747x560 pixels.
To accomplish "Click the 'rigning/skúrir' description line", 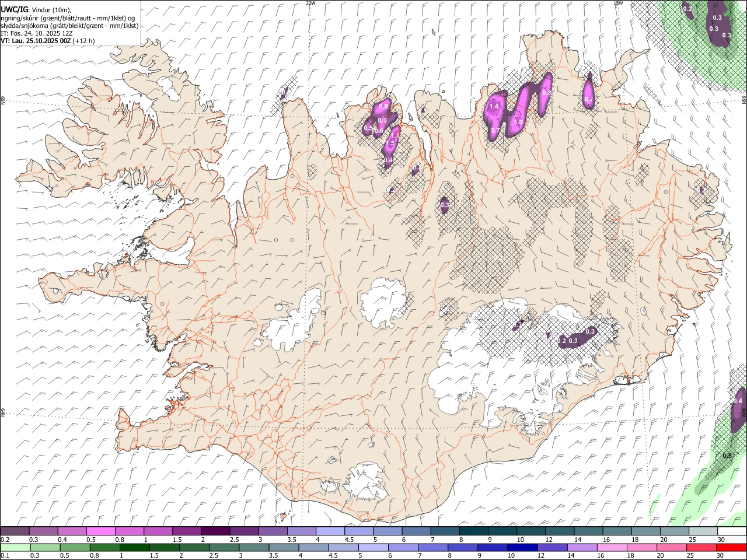I will [x=67, y=17].
